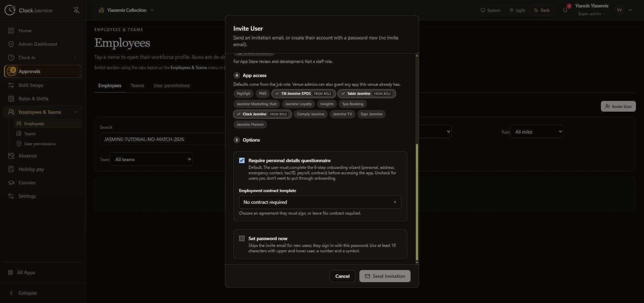Collapse Employees & Teams sidebar group
The image size is (644, 303).
pos(75,112)
